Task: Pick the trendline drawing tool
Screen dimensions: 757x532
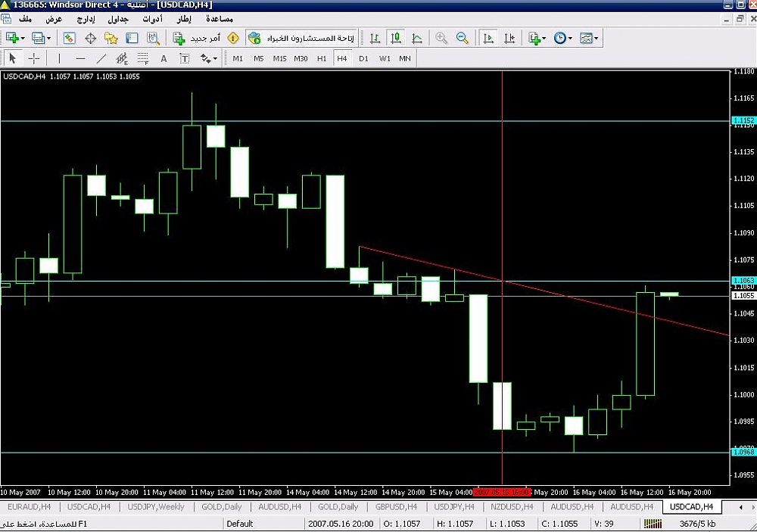Action: [x=101, y=58]
